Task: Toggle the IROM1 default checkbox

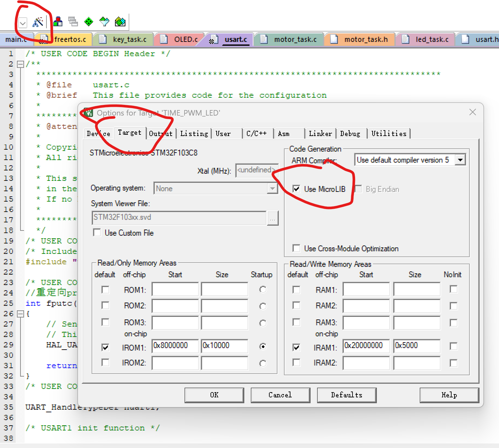Action: click(x=105, y=347)
